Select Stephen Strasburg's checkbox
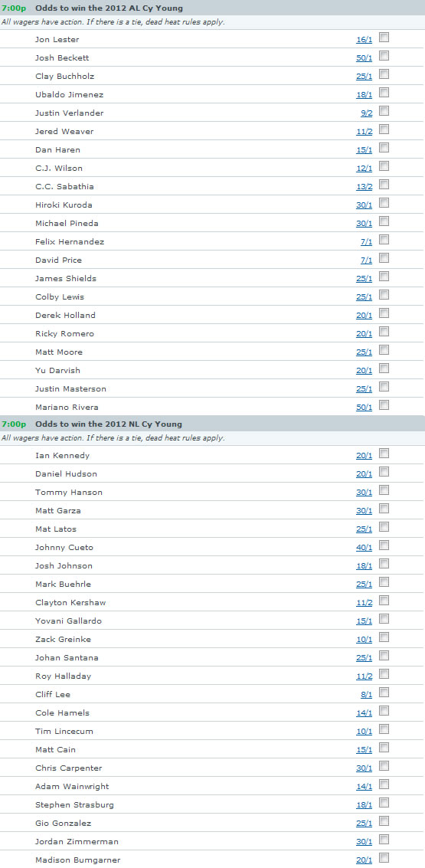 pos(384,803)
